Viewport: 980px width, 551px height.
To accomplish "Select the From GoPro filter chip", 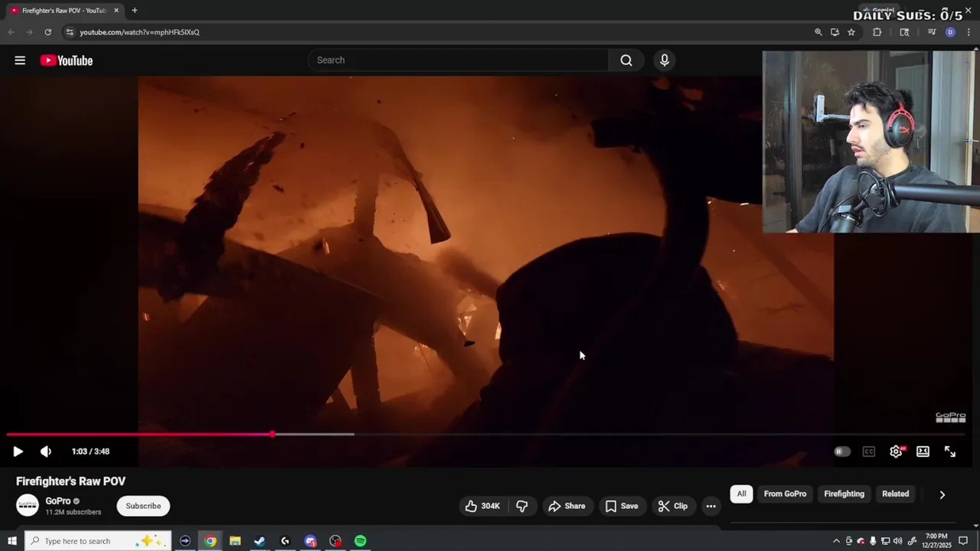I will click(785, 494).
